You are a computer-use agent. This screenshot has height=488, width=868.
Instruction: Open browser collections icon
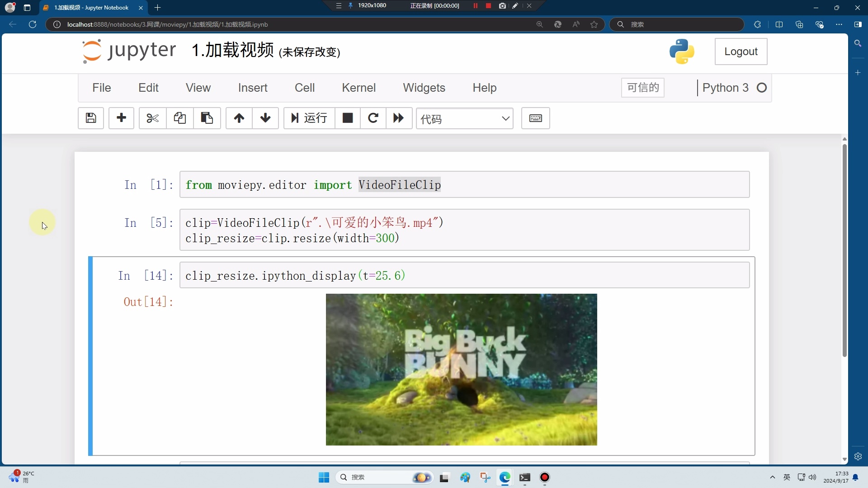point(799,24)
